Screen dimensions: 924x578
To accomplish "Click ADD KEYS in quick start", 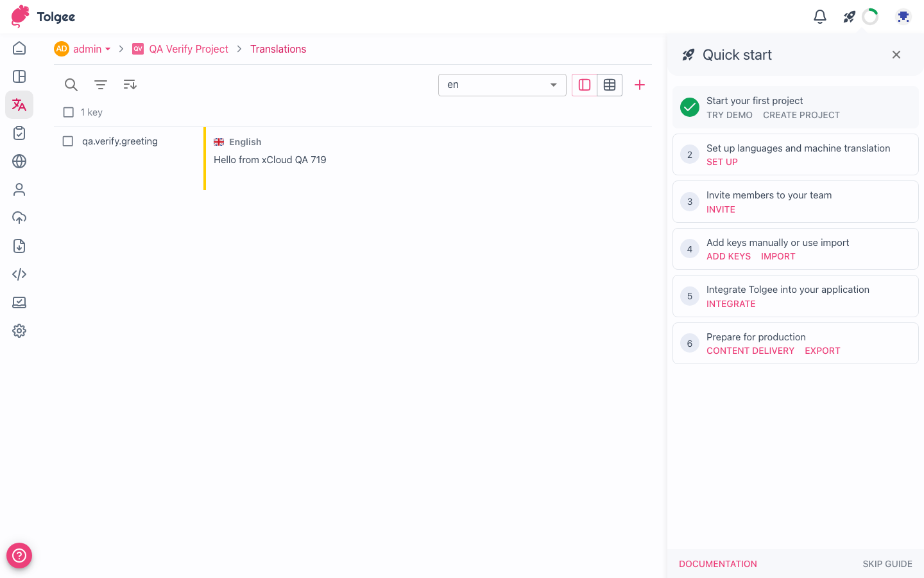I will [728, 256].
